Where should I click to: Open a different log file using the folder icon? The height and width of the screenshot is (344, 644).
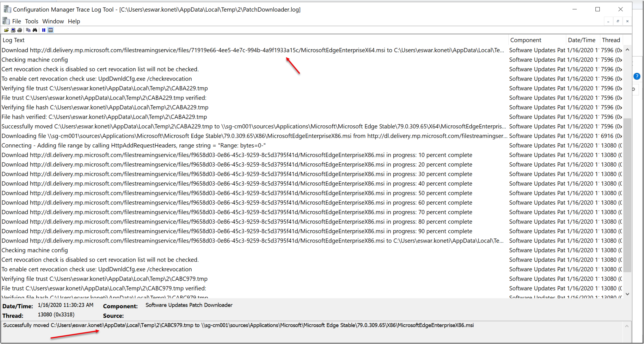6,30
